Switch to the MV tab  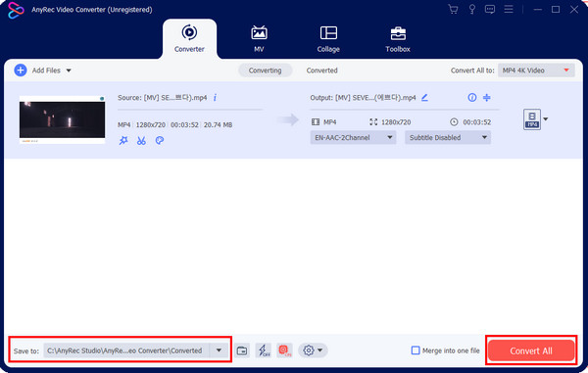pos(259,39)
